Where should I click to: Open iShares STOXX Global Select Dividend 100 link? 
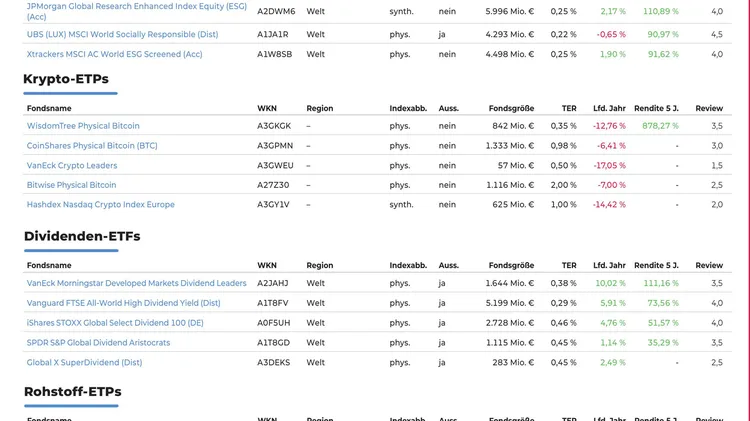[x=115, y=323]
